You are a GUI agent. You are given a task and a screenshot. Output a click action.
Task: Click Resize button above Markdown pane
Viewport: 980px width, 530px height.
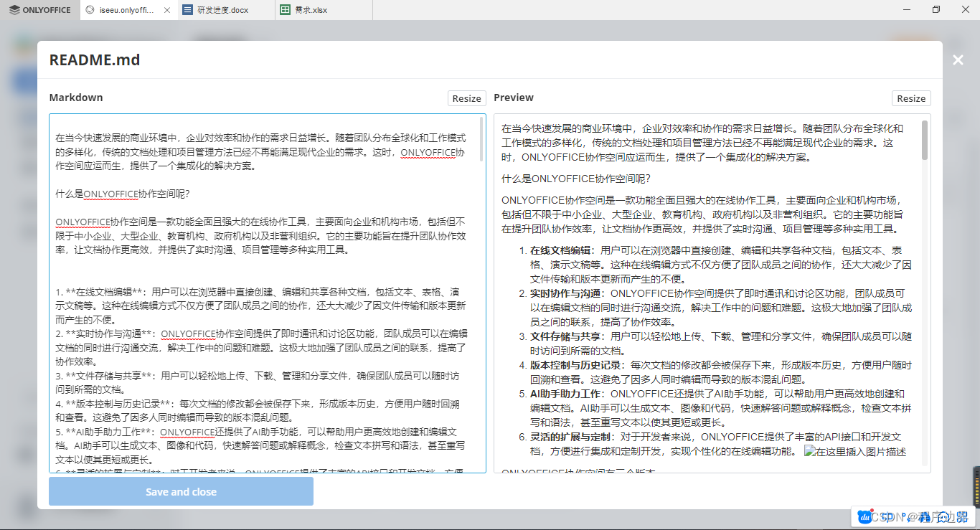pos(467,98)
